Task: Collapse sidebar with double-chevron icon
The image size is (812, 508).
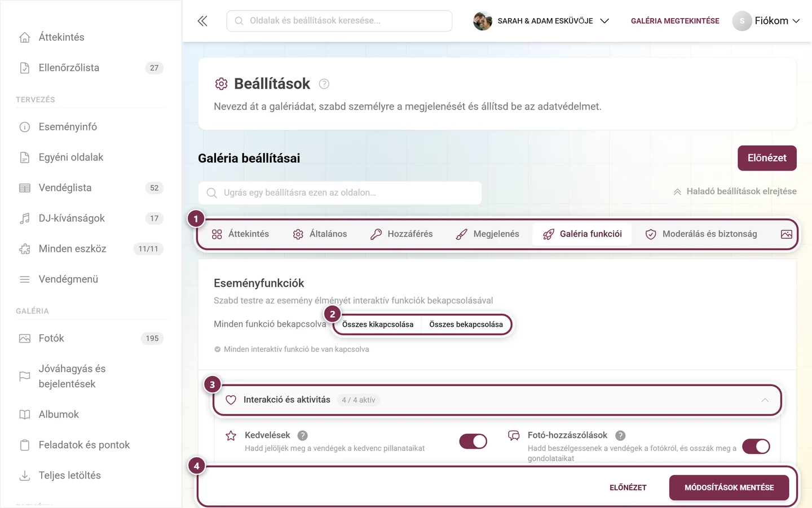Action: coord(202,21)
